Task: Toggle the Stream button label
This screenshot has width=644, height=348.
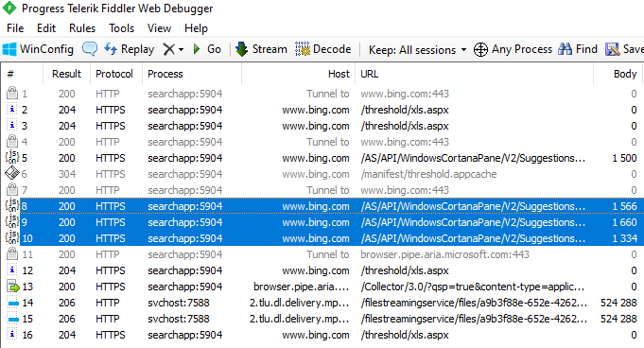Action: [270, 49]
